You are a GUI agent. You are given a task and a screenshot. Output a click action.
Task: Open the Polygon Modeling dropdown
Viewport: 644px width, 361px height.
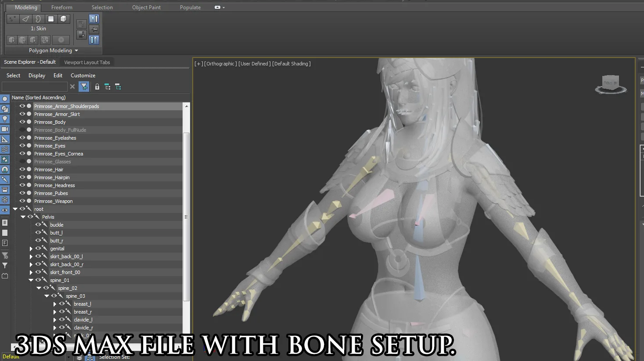point(54,51)
